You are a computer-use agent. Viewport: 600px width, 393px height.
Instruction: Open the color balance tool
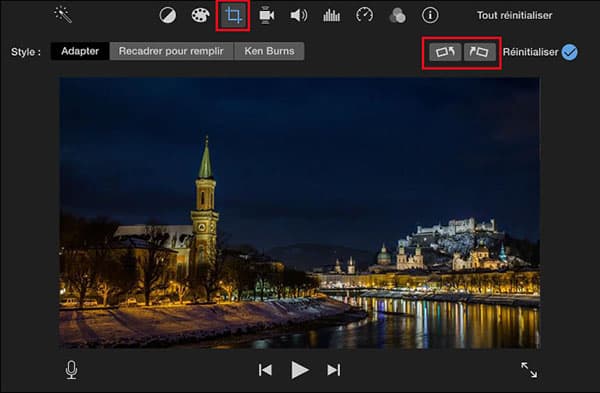point(168,15)
